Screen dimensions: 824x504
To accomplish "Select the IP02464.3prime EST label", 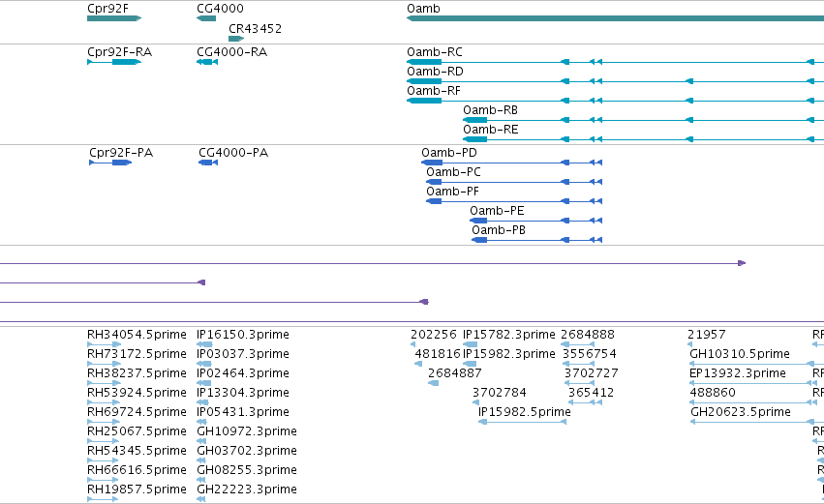I will [x=243, y=373].
